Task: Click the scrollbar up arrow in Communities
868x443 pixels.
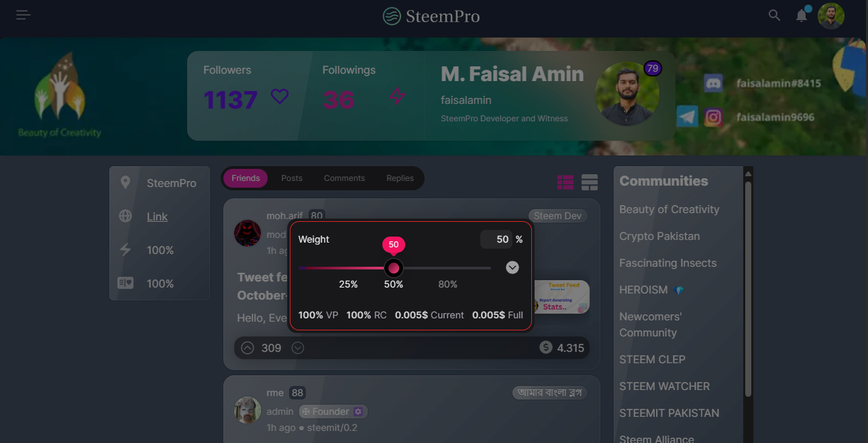Action: [x=749, y=174]
